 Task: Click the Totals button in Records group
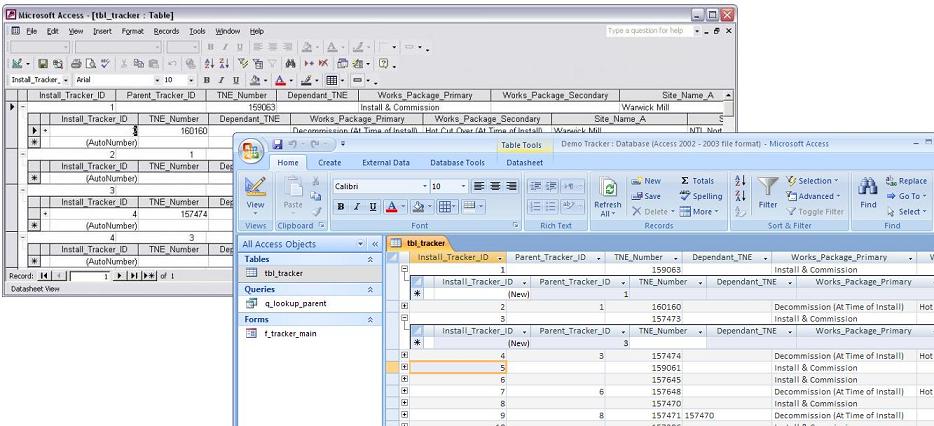(697, 181)
